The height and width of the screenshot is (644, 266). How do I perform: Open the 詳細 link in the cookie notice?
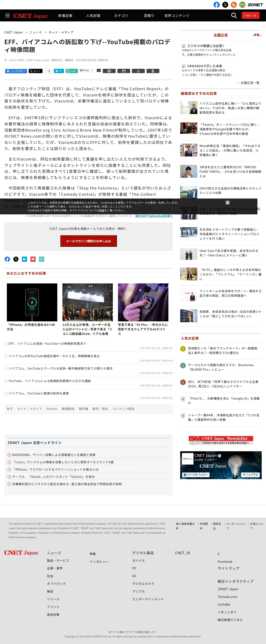click(102, 211)
